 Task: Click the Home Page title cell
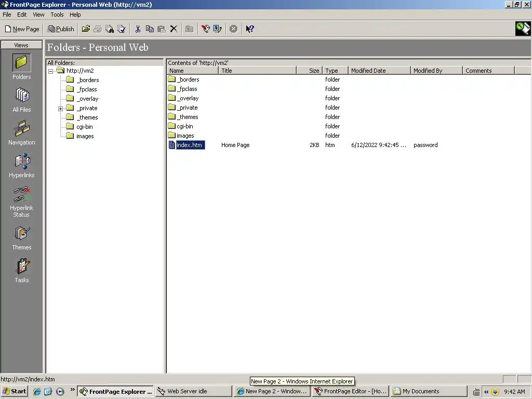235,145
